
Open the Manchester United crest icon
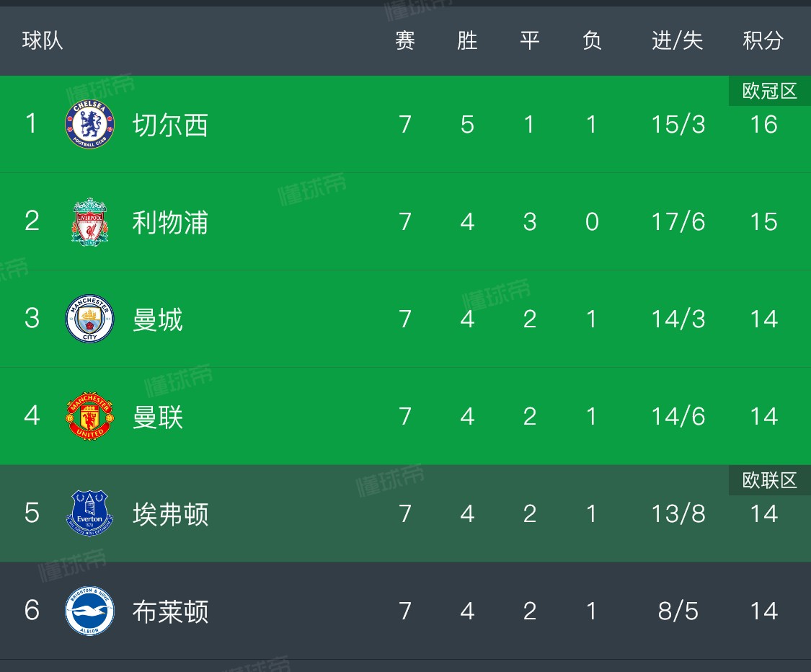pos(89,416)
